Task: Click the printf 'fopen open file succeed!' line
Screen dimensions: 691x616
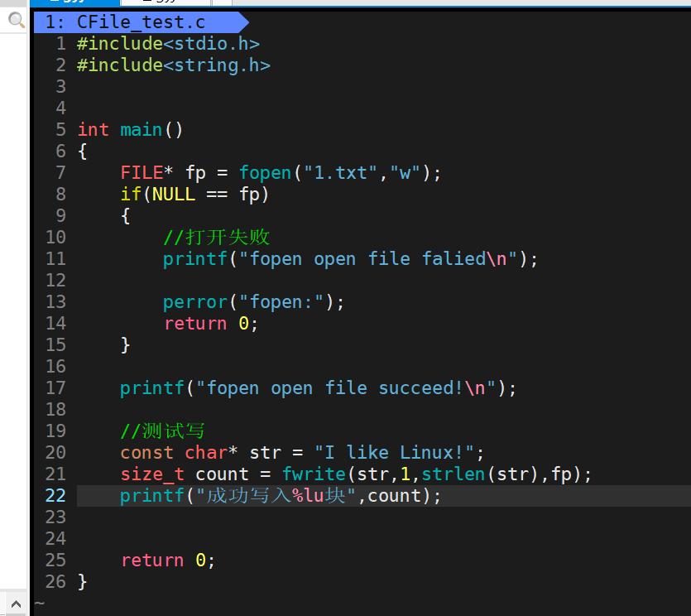Action: click(x=318, y=388)
